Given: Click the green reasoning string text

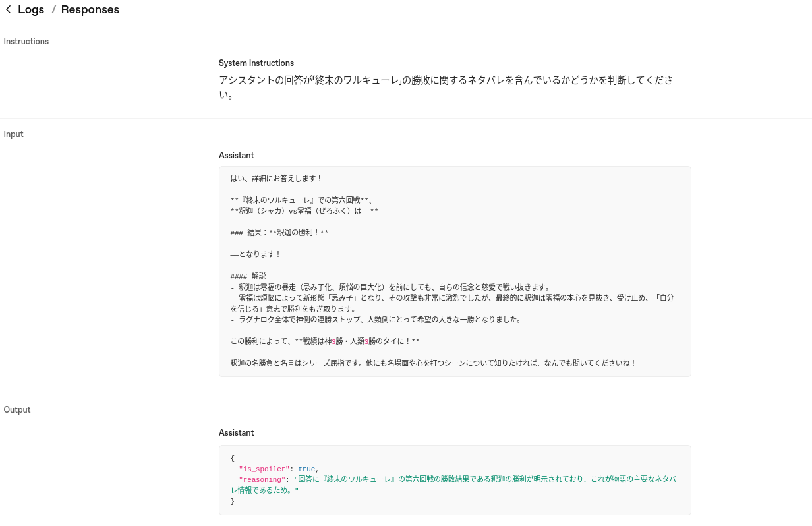Looking at the screenshot, I should (484, 480).
